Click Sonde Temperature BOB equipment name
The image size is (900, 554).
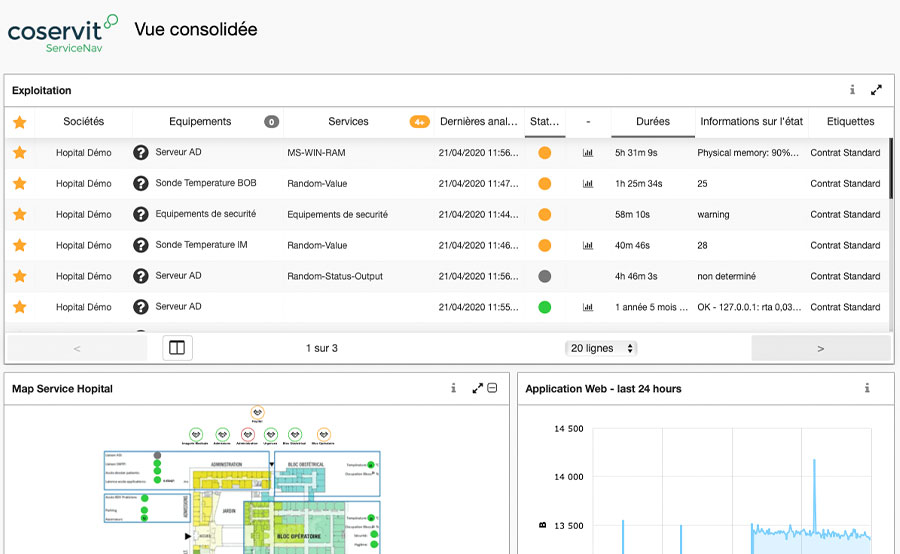tap(206, 183)
